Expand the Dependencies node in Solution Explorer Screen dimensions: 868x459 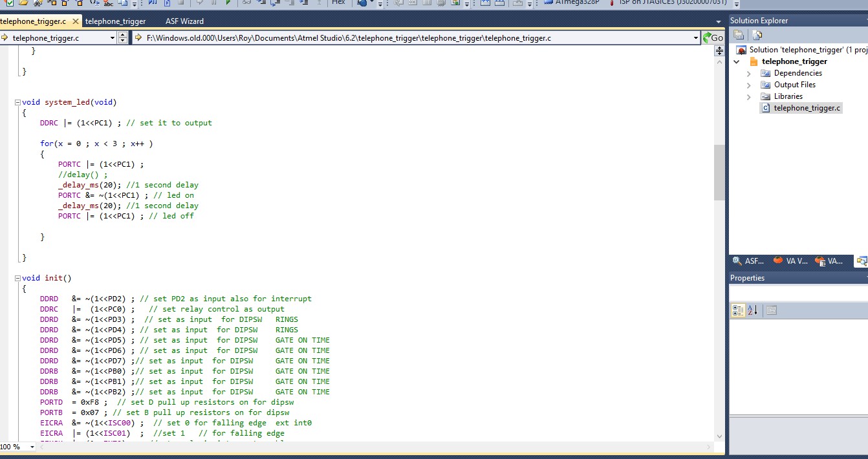[749, 74]
